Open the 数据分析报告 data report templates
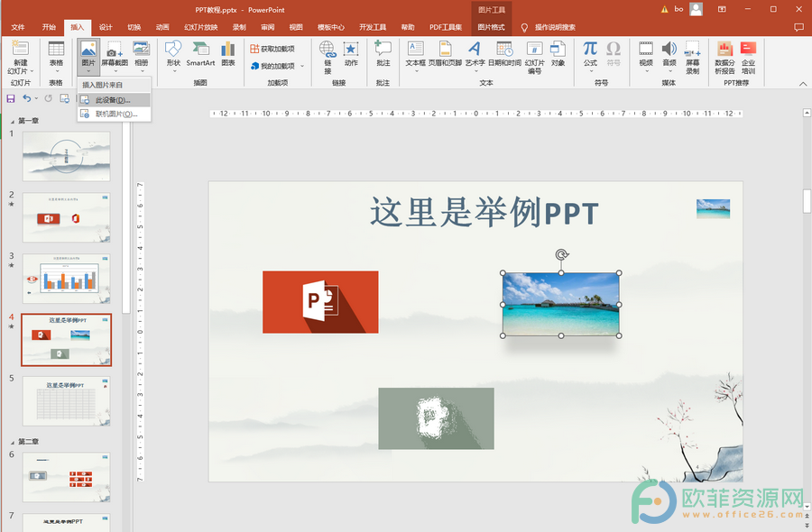812x532 pixels. coord(724,49)
